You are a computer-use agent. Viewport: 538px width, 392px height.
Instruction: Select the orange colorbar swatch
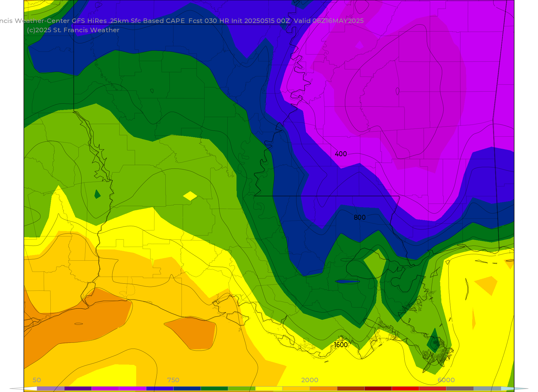click(x=323, y=388)
